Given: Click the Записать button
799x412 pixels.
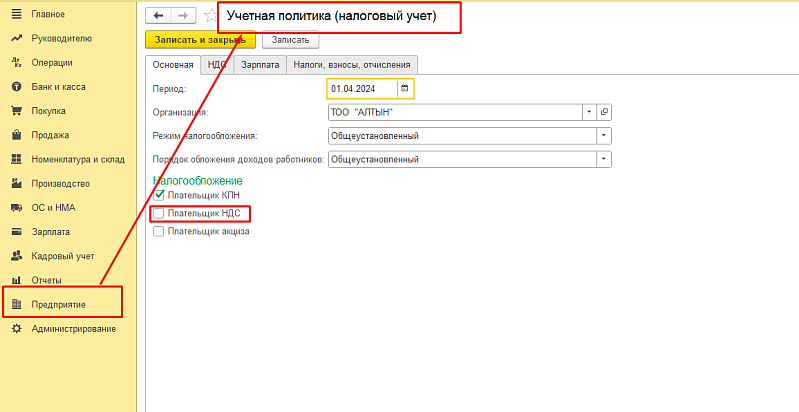Looking at the screenshot, I should click(290, 40).
